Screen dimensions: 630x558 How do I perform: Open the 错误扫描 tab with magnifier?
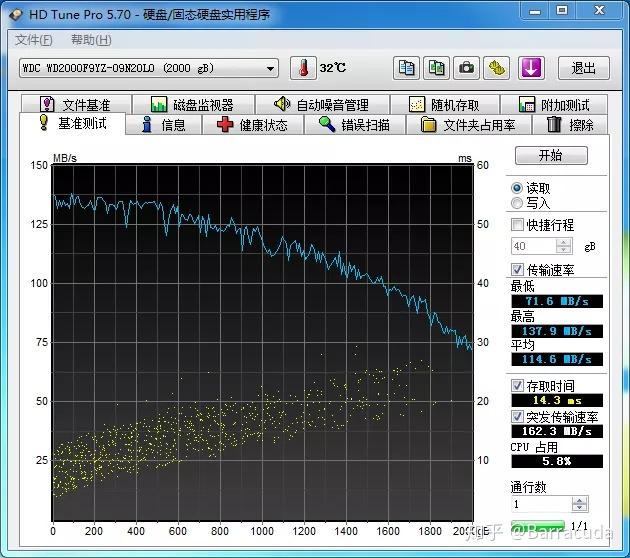tap(353, 125)
